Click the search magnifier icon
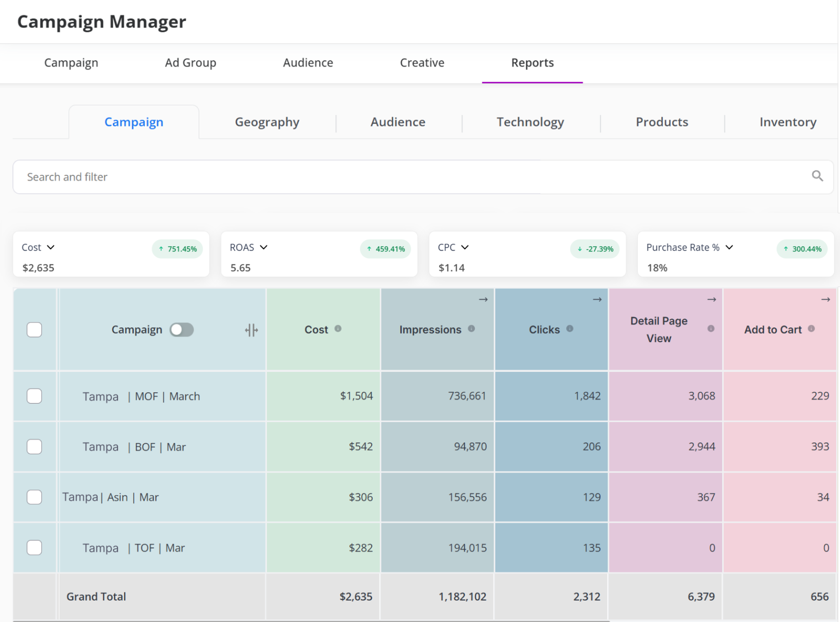 click(817, 176)
